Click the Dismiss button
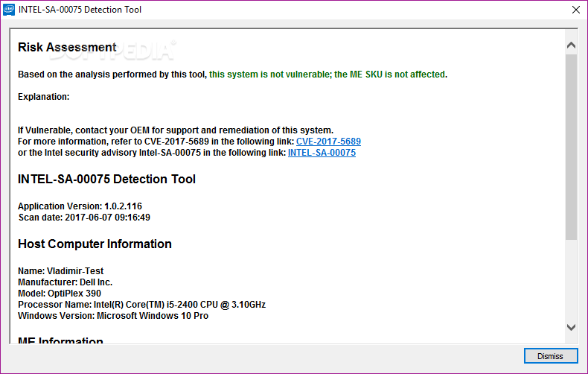 click(551, 356)
